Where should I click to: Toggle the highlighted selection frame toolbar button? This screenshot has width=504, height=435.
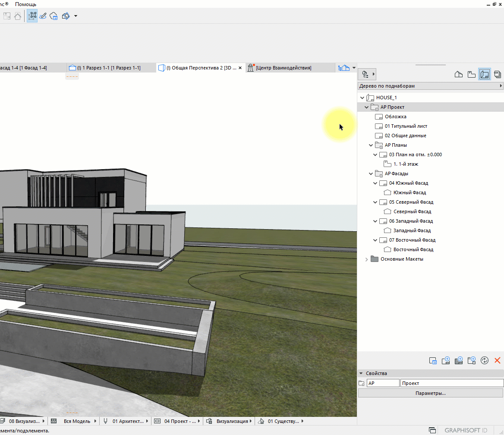32,16
